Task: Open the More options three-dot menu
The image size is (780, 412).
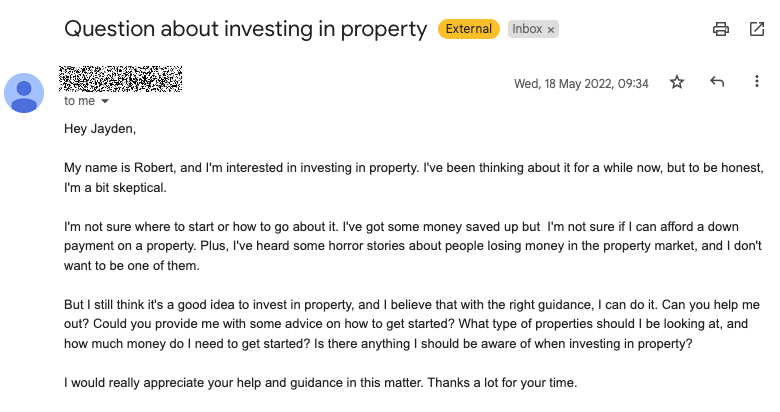Action: (x=757, y=82)
